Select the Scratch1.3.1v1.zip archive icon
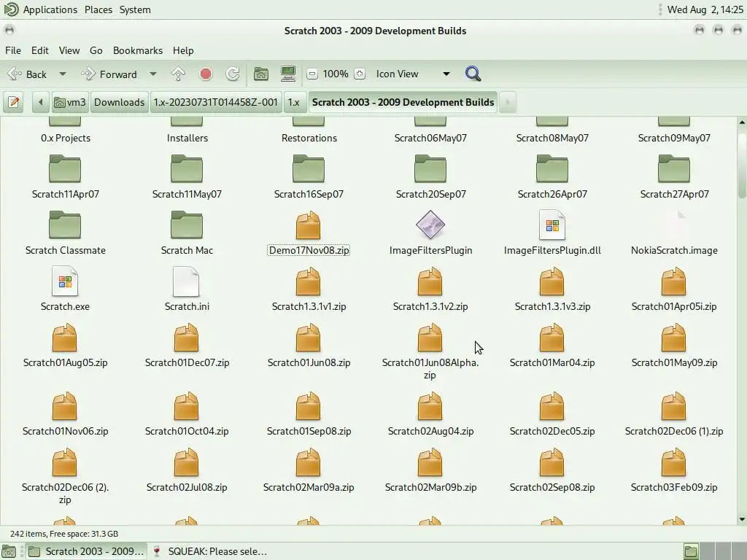The width and height of the screenshot is (747, 560). tap(309, 281)
